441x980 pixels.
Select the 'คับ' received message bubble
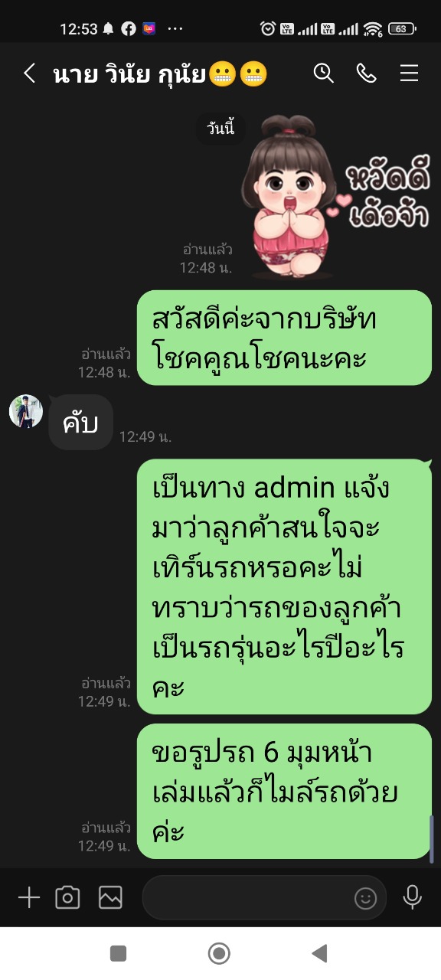pyautogui.click(x=80, y=422)
